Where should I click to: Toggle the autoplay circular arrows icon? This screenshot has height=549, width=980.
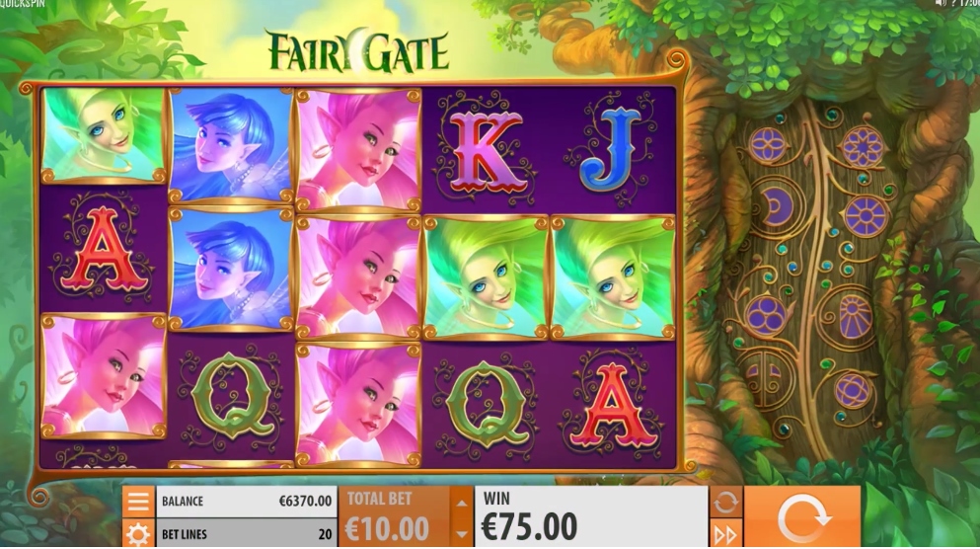725,503
